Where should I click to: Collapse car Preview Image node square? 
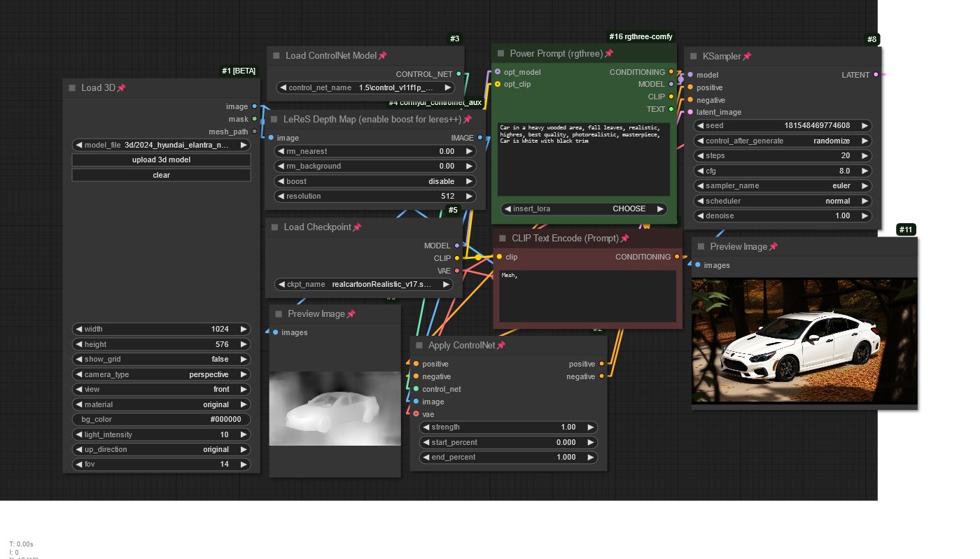(701, 247)
